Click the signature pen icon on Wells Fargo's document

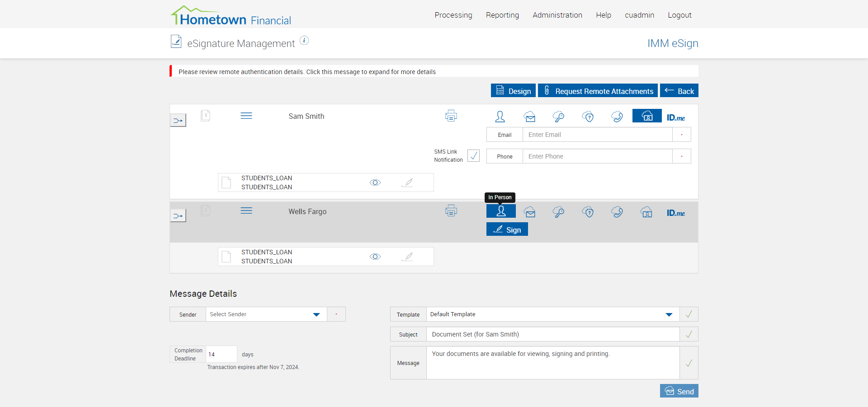(x=408, y=257)
